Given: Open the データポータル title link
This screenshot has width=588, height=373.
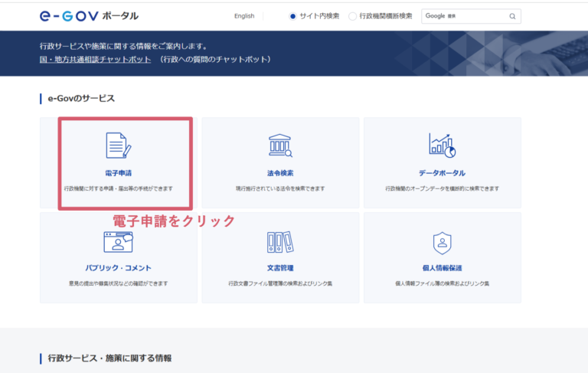Looking at the screenshot, I should pyautogui.click(x=442, y=173).
